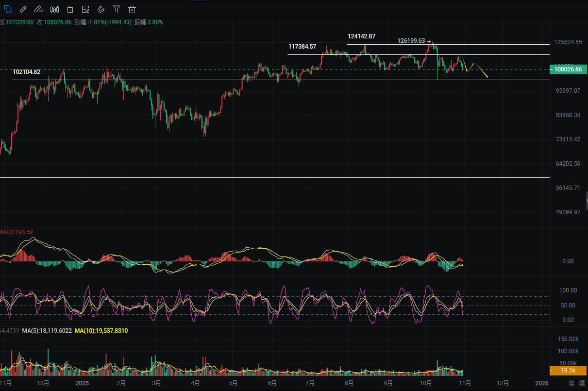Image resolution: width=588 pixels, height=391 pixels.
Task: Click the 126199.63 high price label
Action: 411,41
